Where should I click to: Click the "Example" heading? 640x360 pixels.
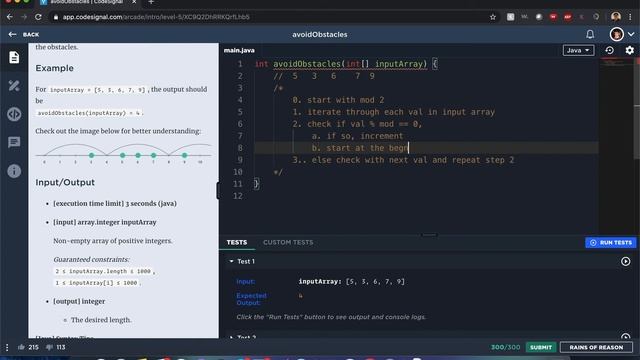[x=54, y=68]
